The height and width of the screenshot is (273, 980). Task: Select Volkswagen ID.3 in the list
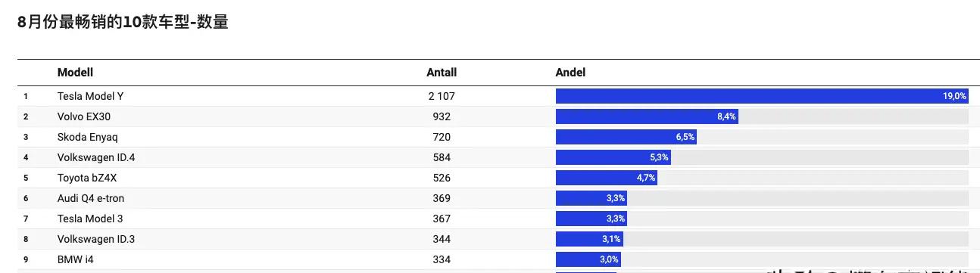96,239
